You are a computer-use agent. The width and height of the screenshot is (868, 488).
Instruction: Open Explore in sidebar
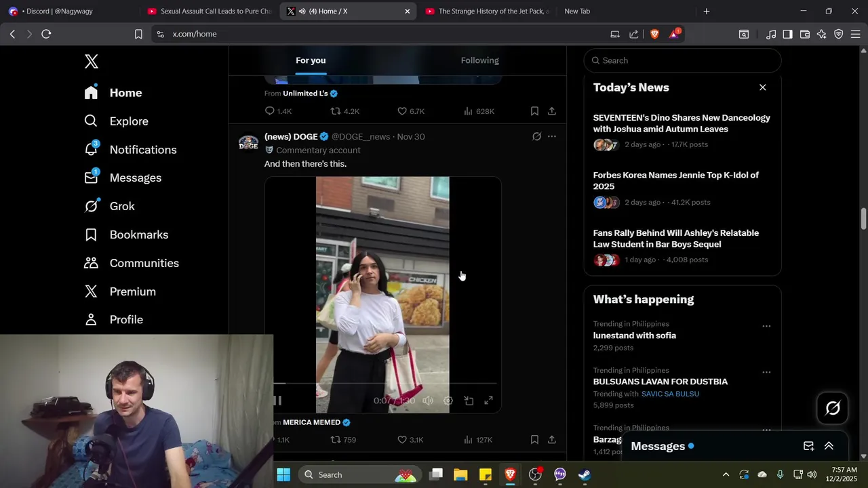pos(116,121)
